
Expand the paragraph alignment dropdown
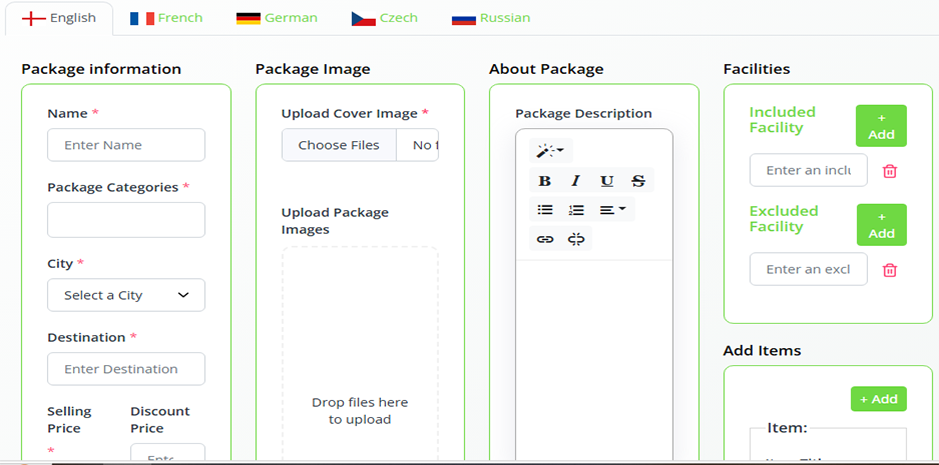[x=613, y=210]
